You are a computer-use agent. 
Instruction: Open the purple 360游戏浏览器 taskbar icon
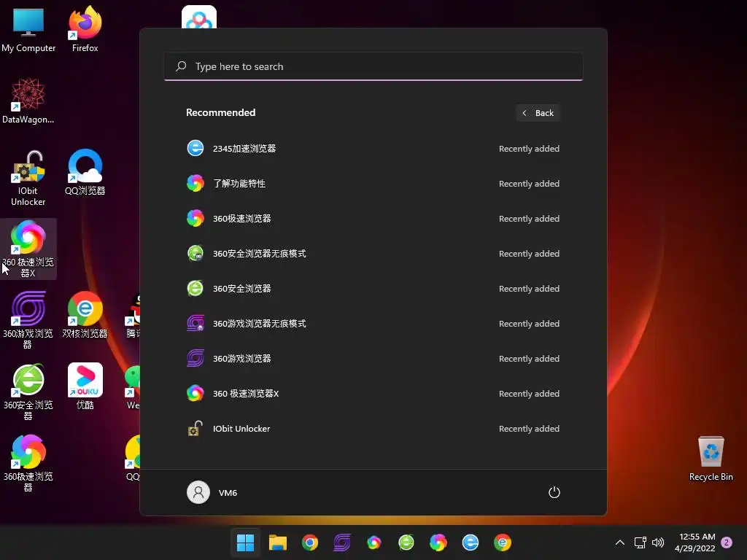342,542
